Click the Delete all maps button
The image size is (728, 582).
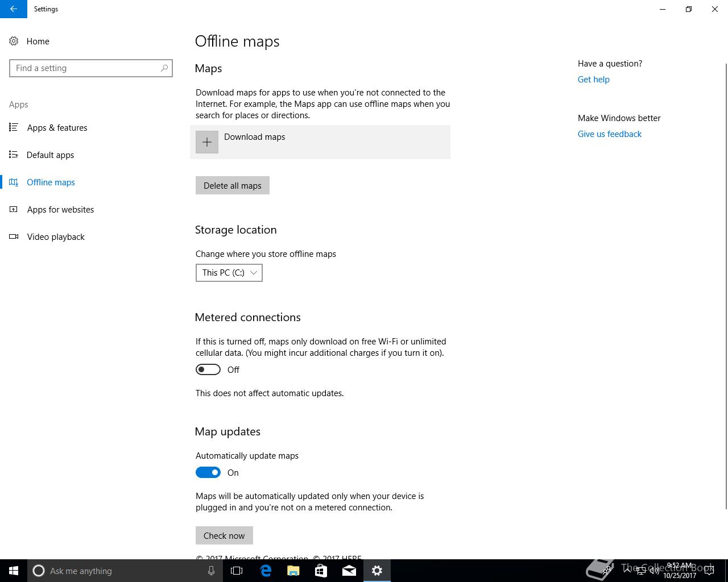pyautogui.click(x=233, y=185)
